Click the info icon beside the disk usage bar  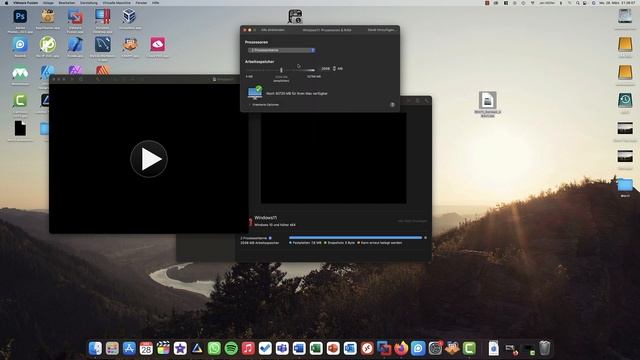pos(426,238)
